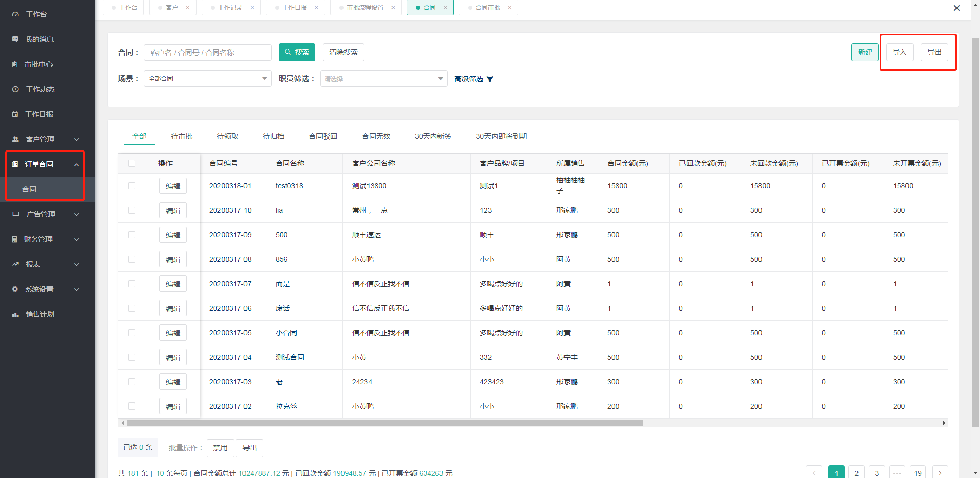Close the 合同审批 tab
Screen dimensions: 980x478
pyautogui.click(x=509, y=8)
